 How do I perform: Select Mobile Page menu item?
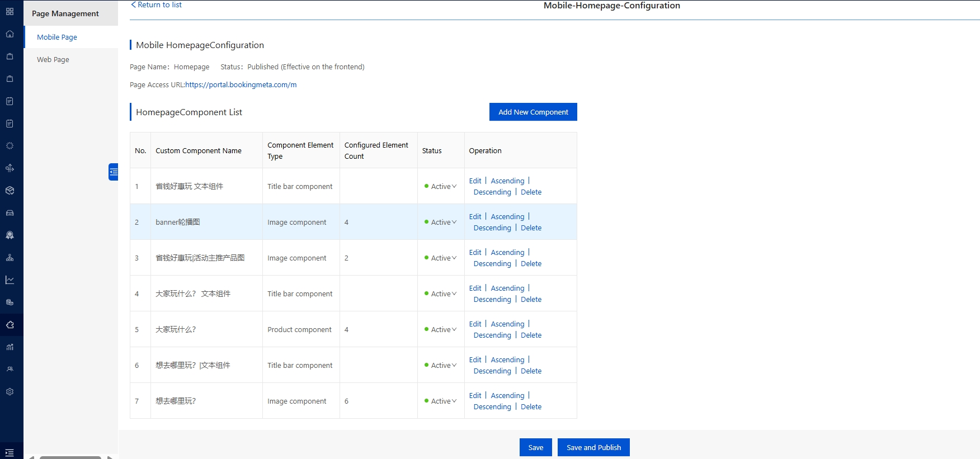coord(57,37)
